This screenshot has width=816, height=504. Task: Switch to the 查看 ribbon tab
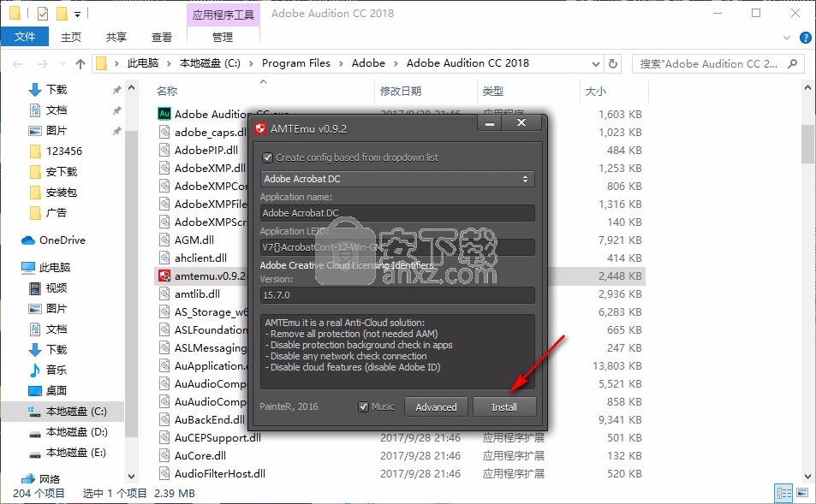pyautogui.click(x=161, y=38)
